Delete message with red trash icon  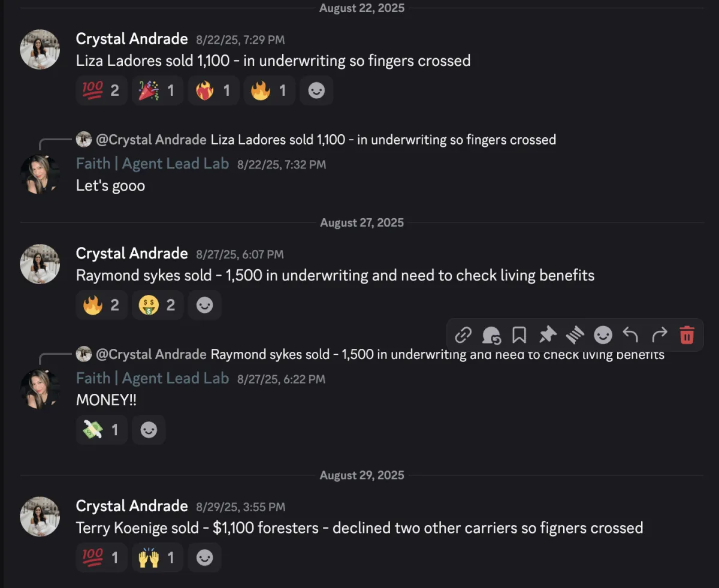(x=687, y=334)
